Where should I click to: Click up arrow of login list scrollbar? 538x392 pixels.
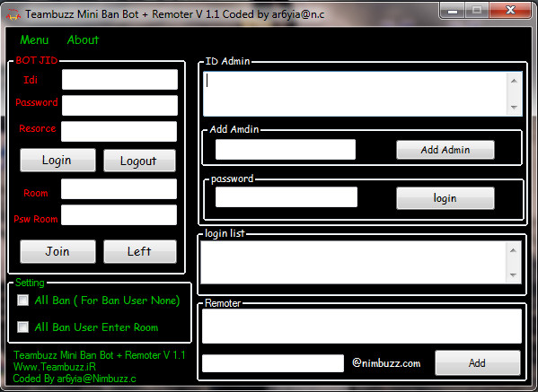point(513,250)
